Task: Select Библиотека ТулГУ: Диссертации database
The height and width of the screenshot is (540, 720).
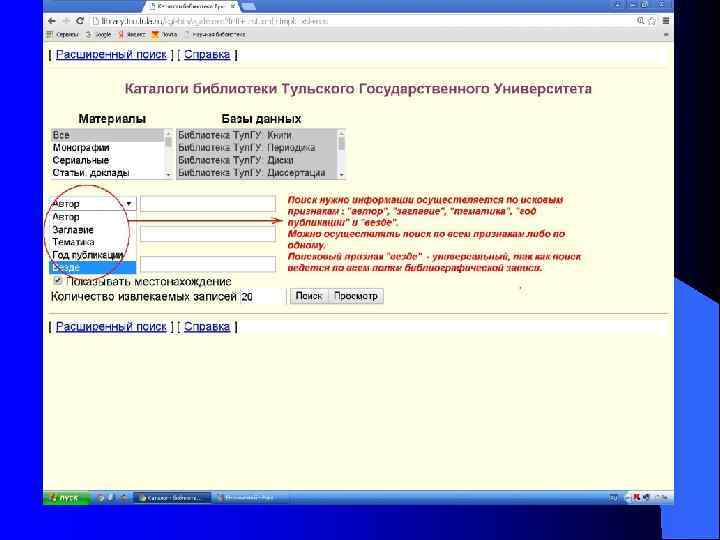Action: (257, 173)
